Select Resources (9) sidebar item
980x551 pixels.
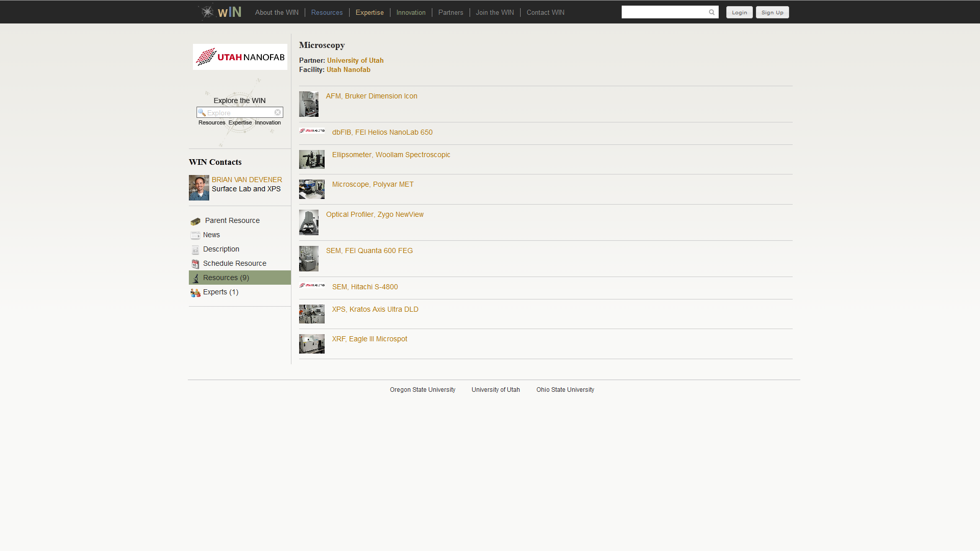point(240,278)
